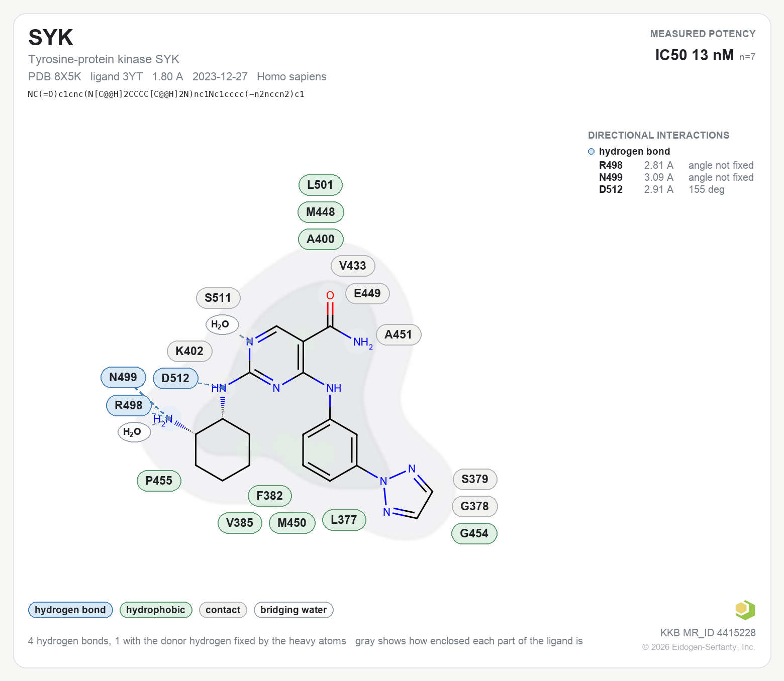Select the L377 hydrophobic residue
This screenshot has width=784, height=681.
pyautogui.click(x=344, y=520)
